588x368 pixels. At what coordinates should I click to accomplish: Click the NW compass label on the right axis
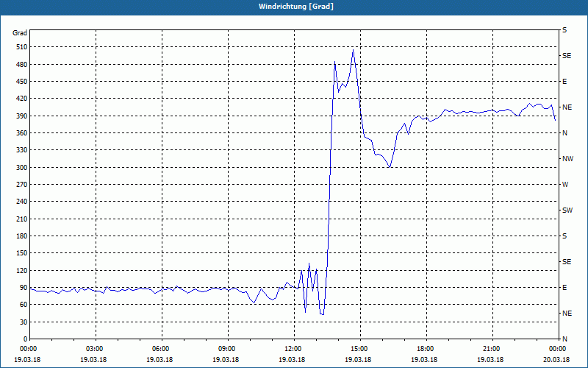[x=567, y=159]
